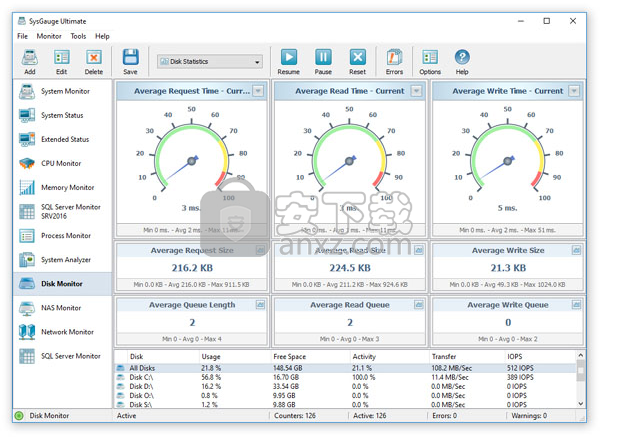Open Memory Monitor in the sidebar
Screen dimensions: 617x438
(62, 187)
